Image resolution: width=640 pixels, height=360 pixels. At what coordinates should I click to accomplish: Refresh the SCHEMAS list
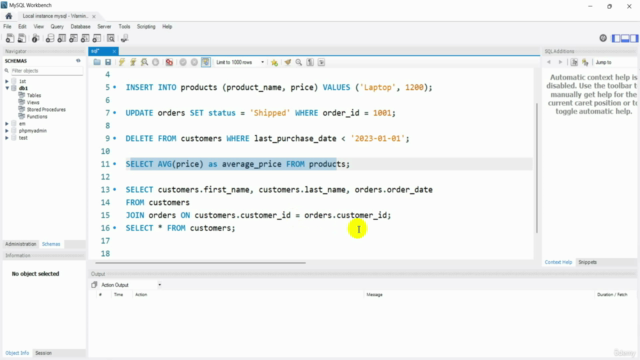click(x=78, y=60)
